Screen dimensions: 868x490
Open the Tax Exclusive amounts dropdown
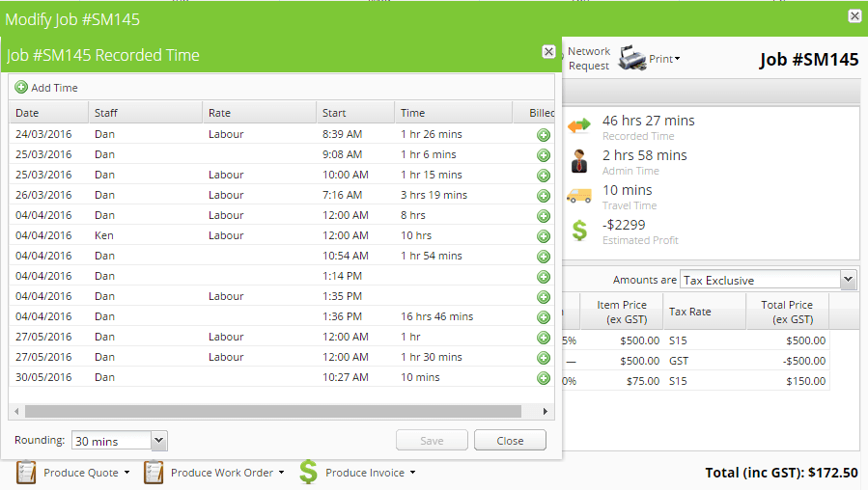[848, 280]
